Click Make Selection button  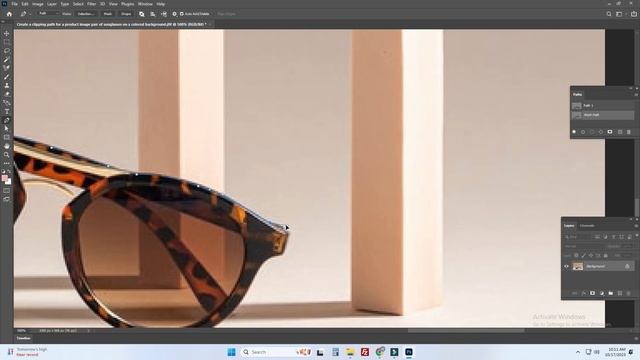coord(86,14)
